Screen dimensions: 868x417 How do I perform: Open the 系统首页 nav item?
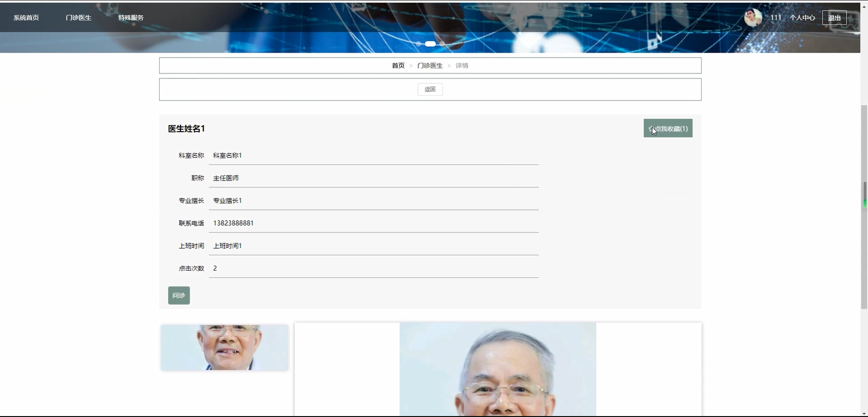pos(26,18)
